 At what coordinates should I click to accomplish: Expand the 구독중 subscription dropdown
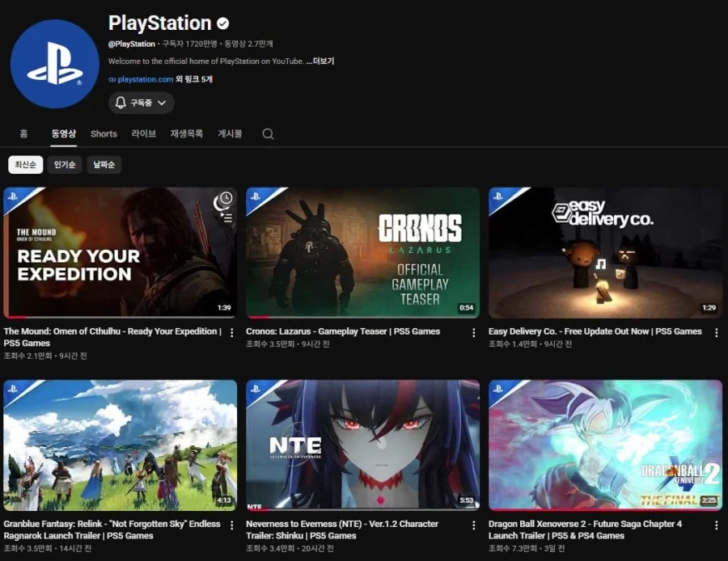point(141,103)
